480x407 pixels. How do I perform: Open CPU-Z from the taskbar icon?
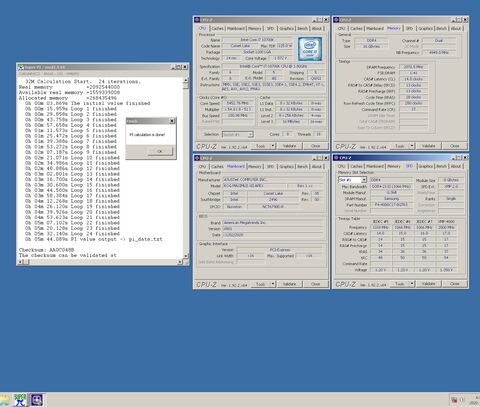pos(37,400)
